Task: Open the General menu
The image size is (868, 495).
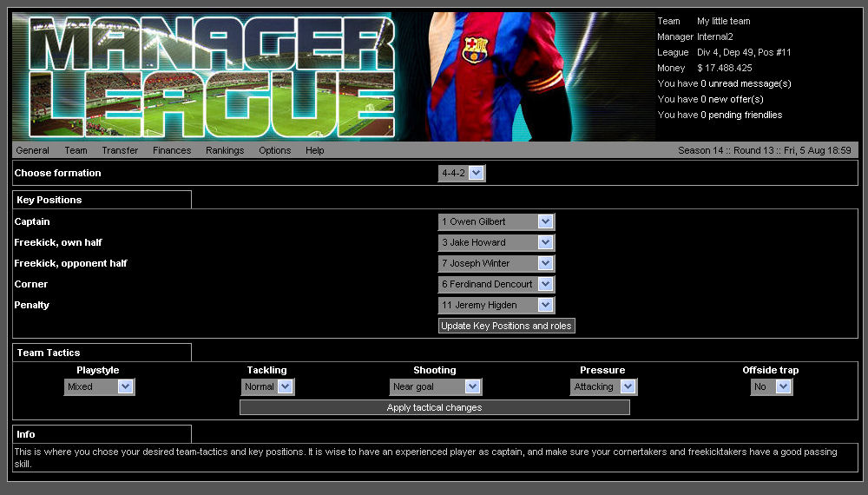Action: tap(32, 150)
